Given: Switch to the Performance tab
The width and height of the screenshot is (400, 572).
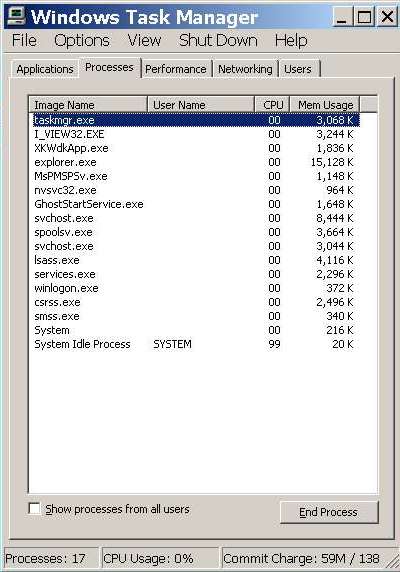Looking at the screenshot, I should point(176,69).
